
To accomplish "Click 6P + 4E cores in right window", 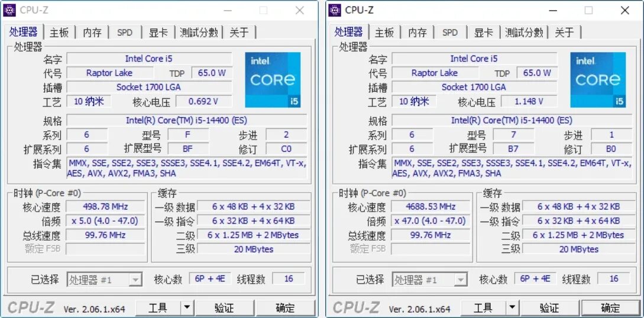I will tap(535, 279).
